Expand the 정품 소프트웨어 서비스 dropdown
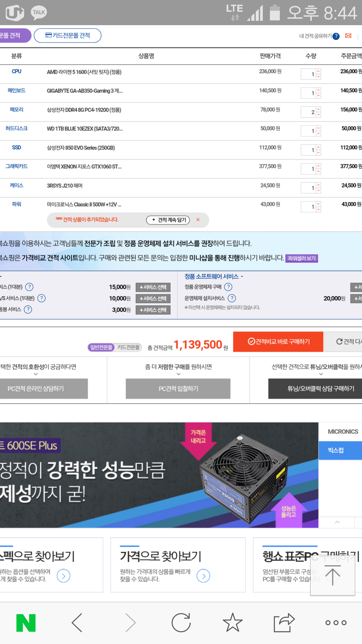Screen dimensions: 362x644 coord(214,276)
